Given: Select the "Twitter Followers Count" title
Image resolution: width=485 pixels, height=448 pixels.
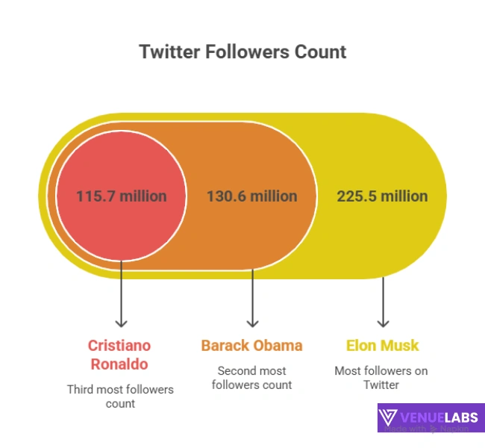Looking at the screenshot, I should tap(242, 52).
